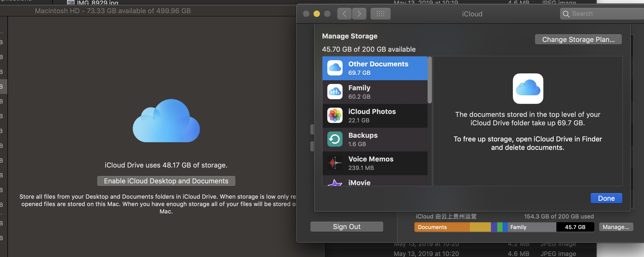Select the Voice Memos waveform icon

335,163
